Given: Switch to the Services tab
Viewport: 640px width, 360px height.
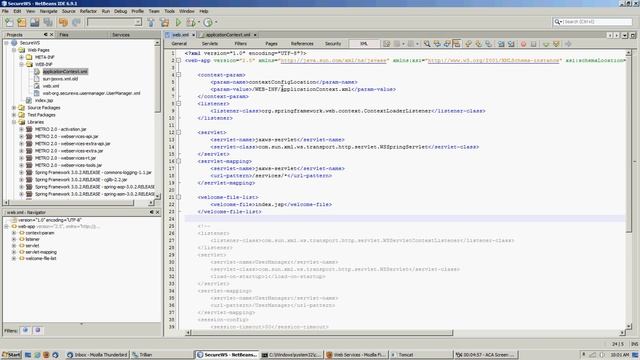Looking at the screenshot, I should [x=121, y=35].
